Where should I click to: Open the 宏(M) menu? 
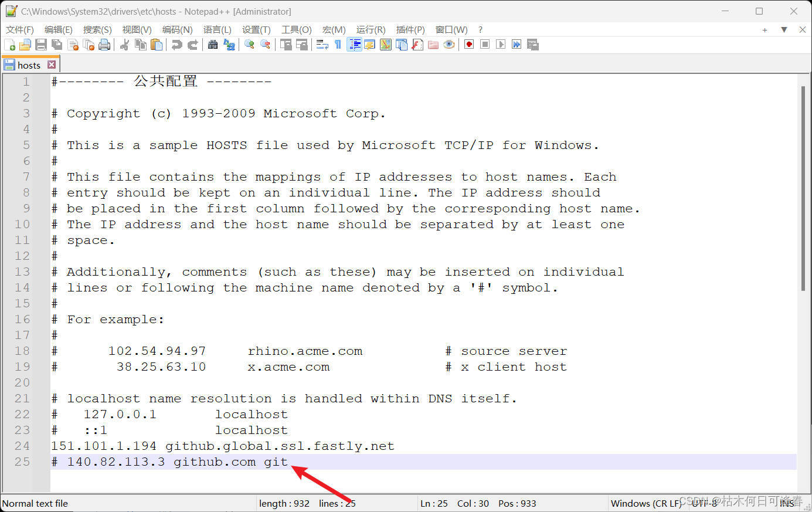click(334, 29)
